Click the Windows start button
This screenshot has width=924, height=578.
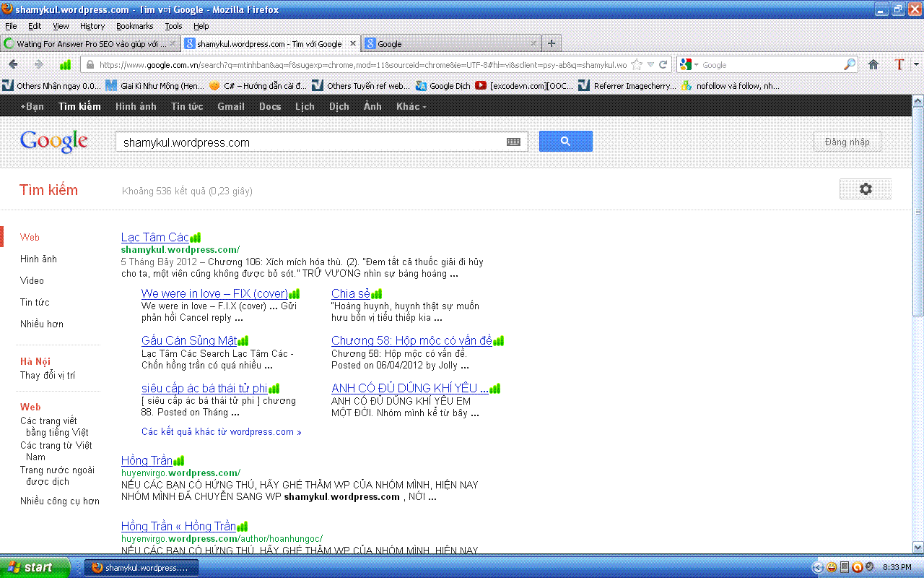point(35,567)
